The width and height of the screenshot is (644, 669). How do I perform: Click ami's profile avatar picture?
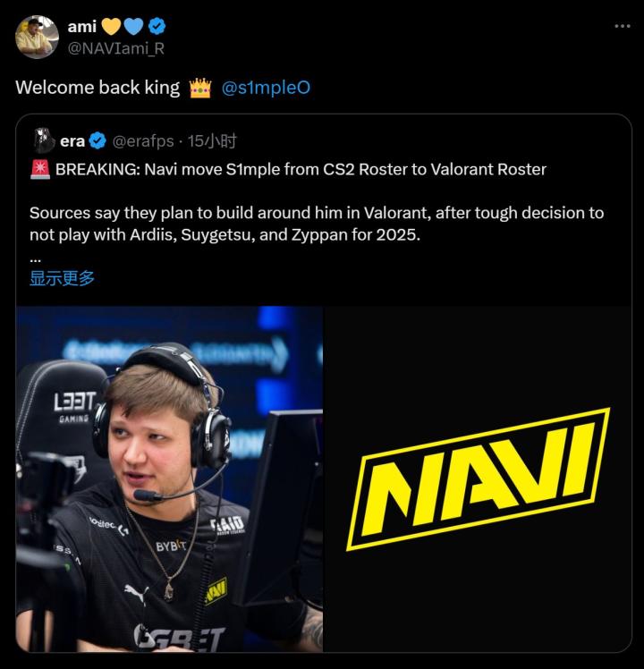click(37, 37)
